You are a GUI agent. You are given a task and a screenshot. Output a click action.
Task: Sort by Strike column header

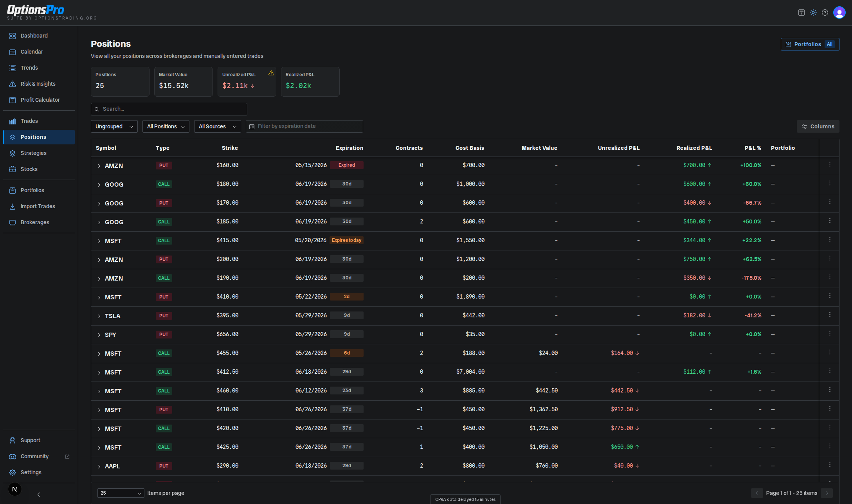click(x=230, y=148)
